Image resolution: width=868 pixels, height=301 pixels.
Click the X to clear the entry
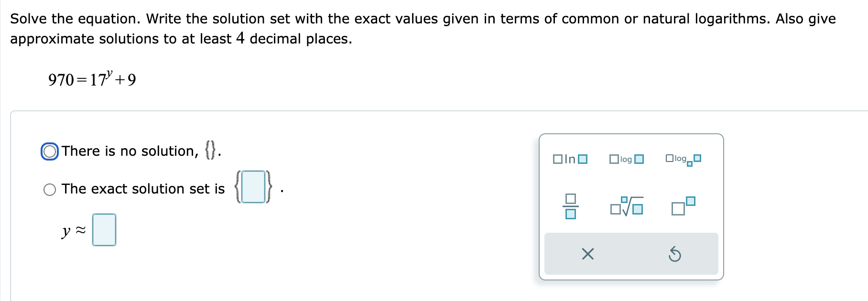pyautogui.click(x=588, y=255)
